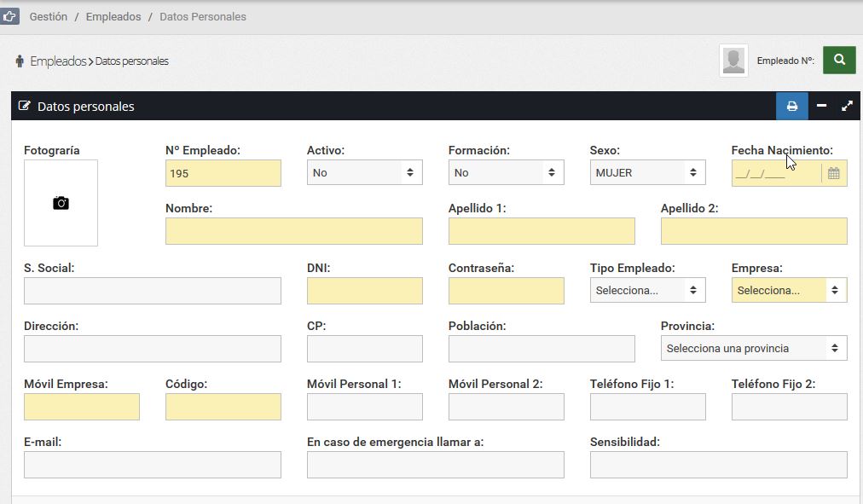Collapse the Datos personales panel with minus icon
Screen dimensions: 863x504
tap(822, 106)
